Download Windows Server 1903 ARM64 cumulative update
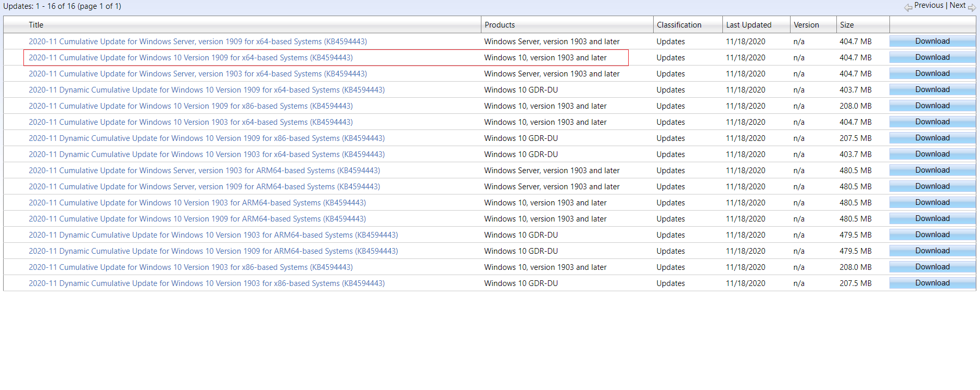This screenshot has width=980, height=390. (932, 170)
